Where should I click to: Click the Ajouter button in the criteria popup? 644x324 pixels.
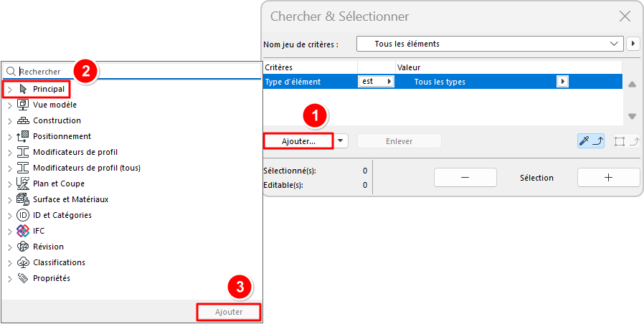[x=229, y=312]
